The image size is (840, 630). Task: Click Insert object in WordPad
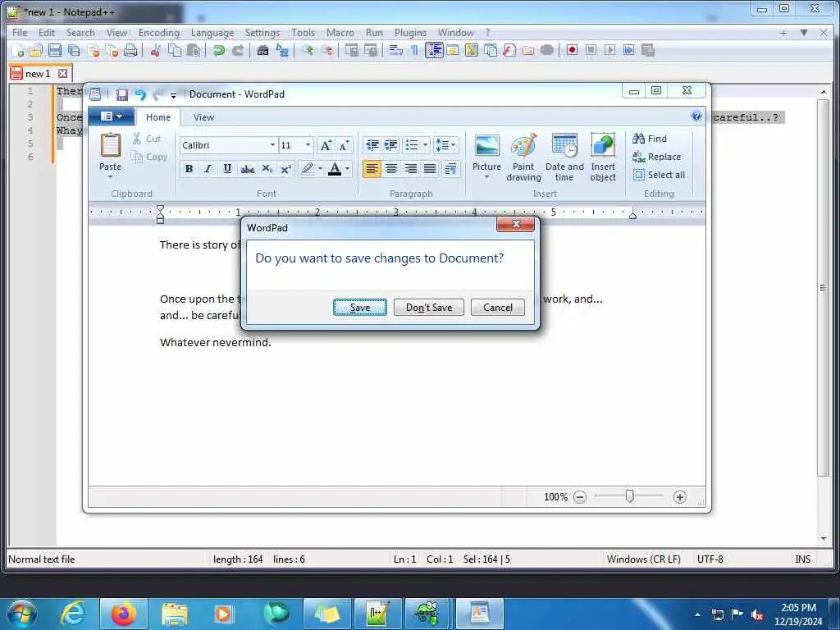point(603,157)
